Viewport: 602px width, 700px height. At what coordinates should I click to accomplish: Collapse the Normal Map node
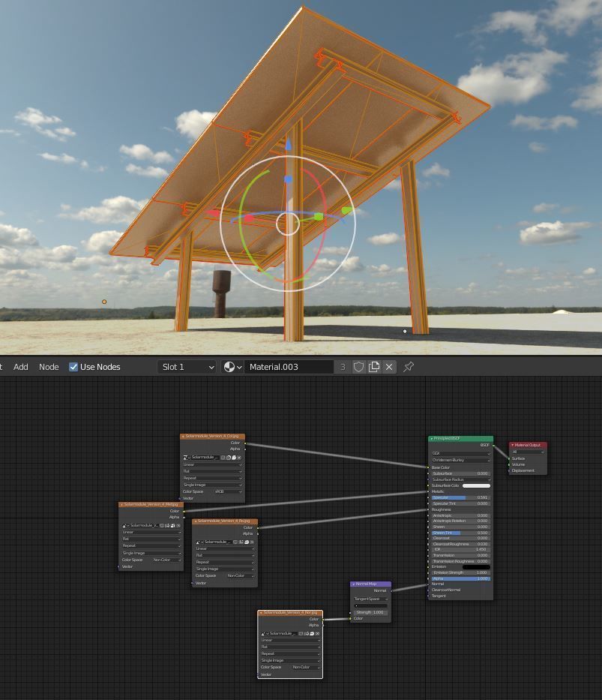point(354,584)
